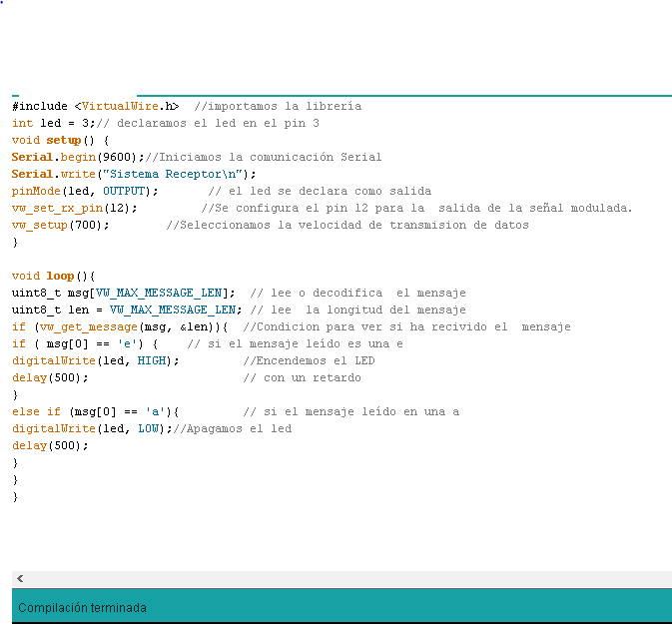Click the 'Compilación terminada' status message
672x624 pixels.
[82, 608]
